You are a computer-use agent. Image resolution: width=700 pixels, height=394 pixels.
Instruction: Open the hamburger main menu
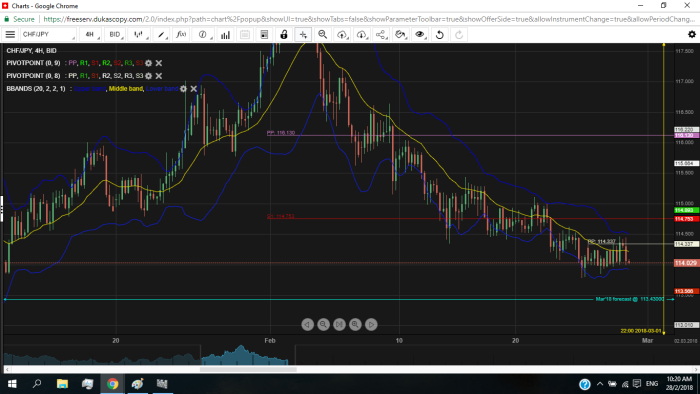point(10,34)
